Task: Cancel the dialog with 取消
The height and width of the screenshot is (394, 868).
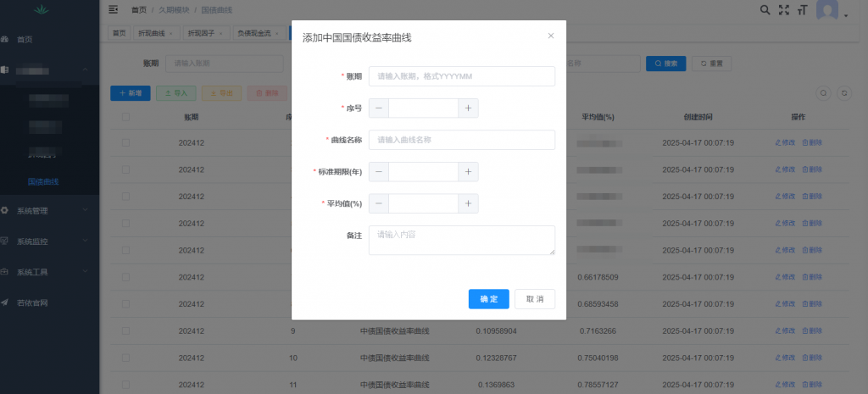Action: pos(535,299)
